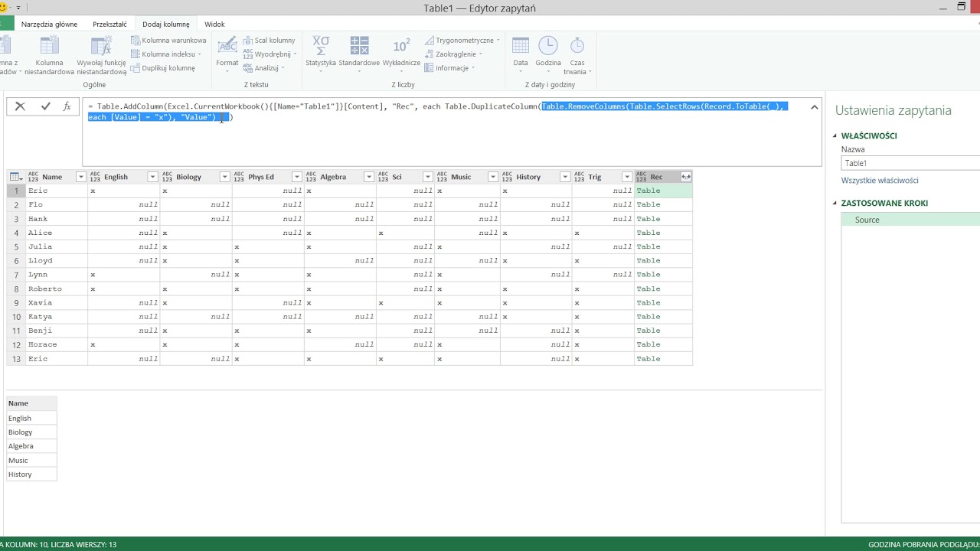Click Wywołaj funkcję niestandardową
980x551 pixels.
[101, 56]
